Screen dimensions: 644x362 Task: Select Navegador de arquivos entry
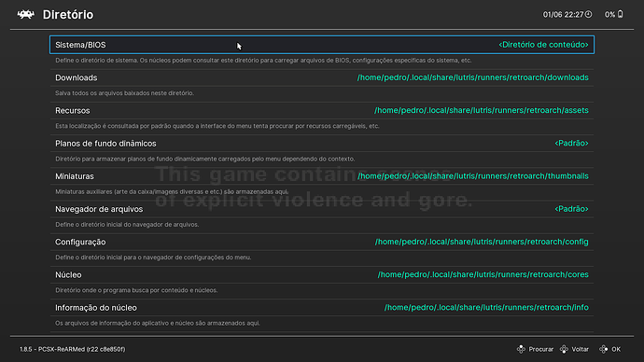322,209
